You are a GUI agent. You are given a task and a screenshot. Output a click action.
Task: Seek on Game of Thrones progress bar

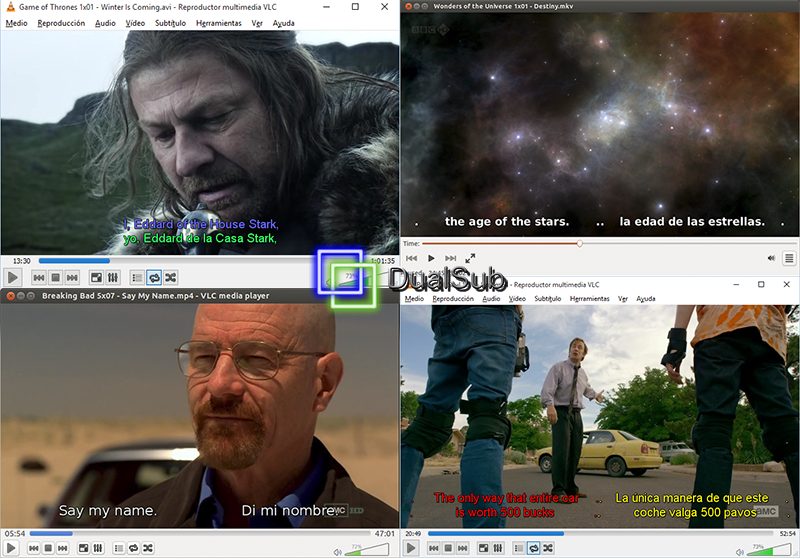202,261
